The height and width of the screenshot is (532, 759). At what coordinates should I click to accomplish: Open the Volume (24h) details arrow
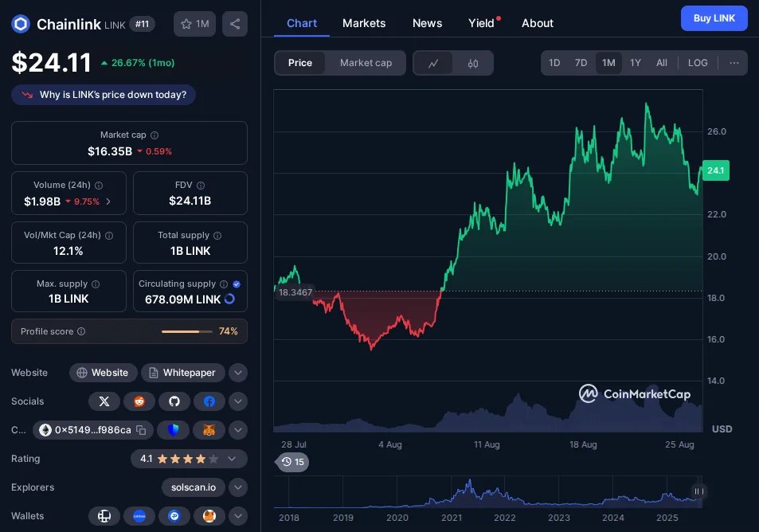click(x=108, y=201)
